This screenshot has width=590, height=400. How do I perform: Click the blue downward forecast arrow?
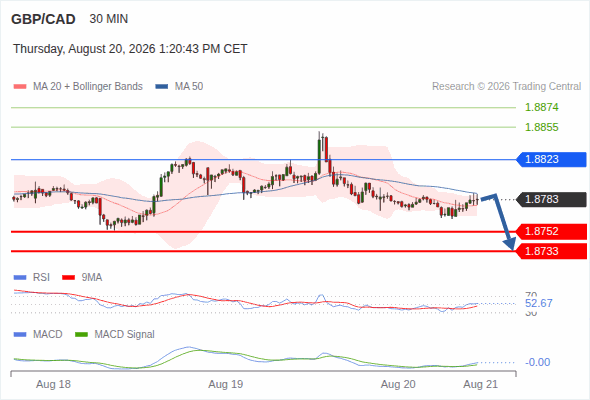coord(499,222)
